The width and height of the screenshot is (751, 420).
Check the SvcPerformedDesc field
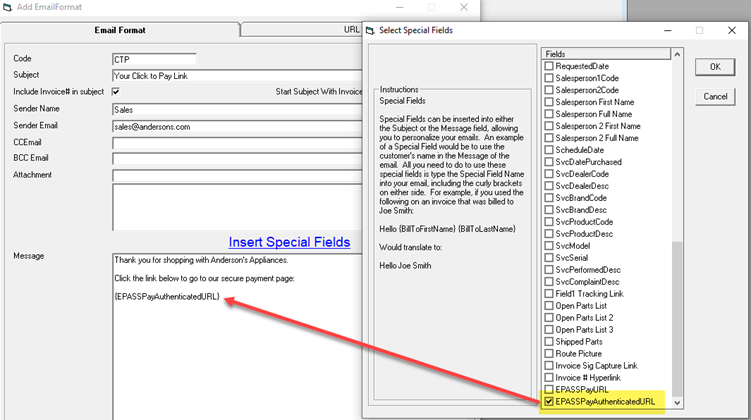point(549,270)
